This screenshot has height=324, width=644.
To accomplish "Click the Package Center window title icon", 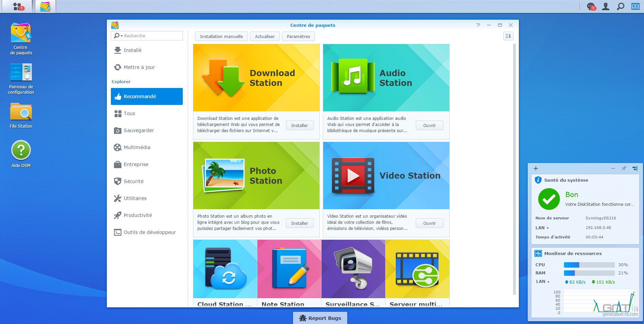I will coord(115,25).
